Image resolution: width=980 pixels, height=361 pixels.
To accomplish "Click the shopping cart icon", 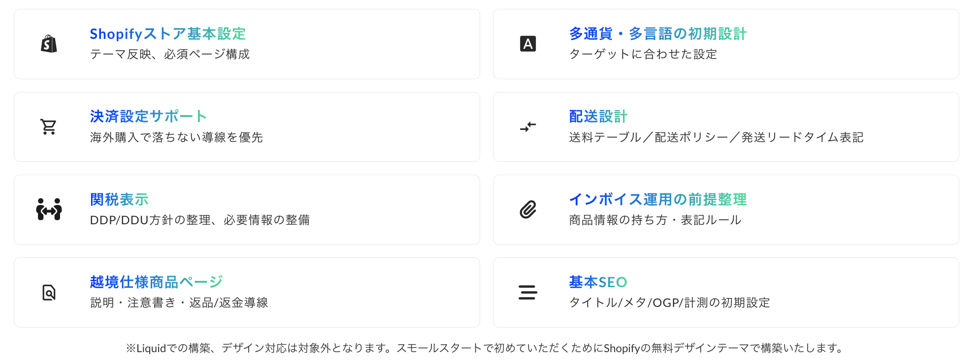I will point(49,127).
